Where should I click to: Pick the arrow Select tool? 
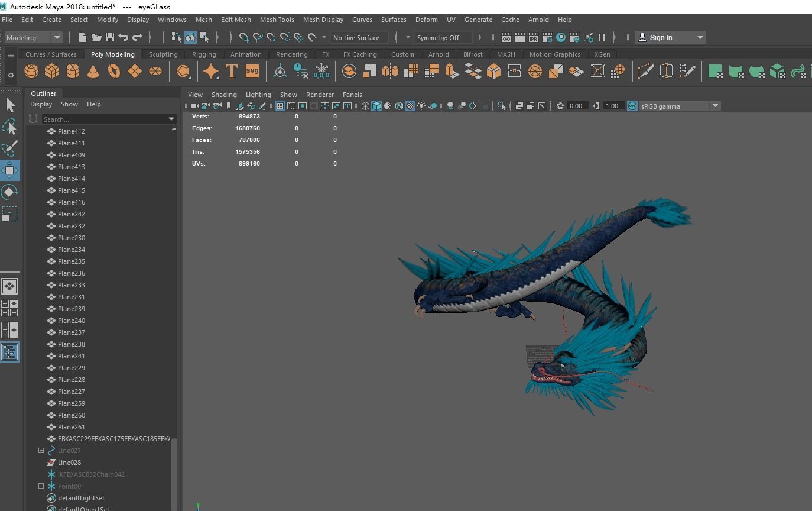pos(9,105)
